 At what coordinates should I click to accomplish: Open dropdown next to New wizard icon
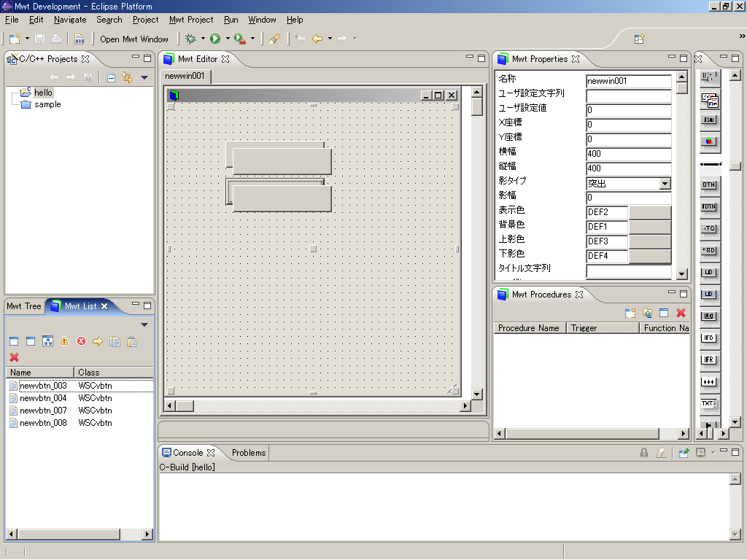27,39
